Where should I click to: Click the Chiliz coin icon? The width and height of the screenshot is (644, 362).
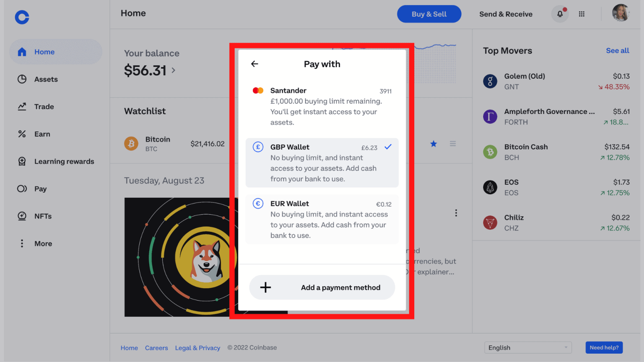point(490,222)
